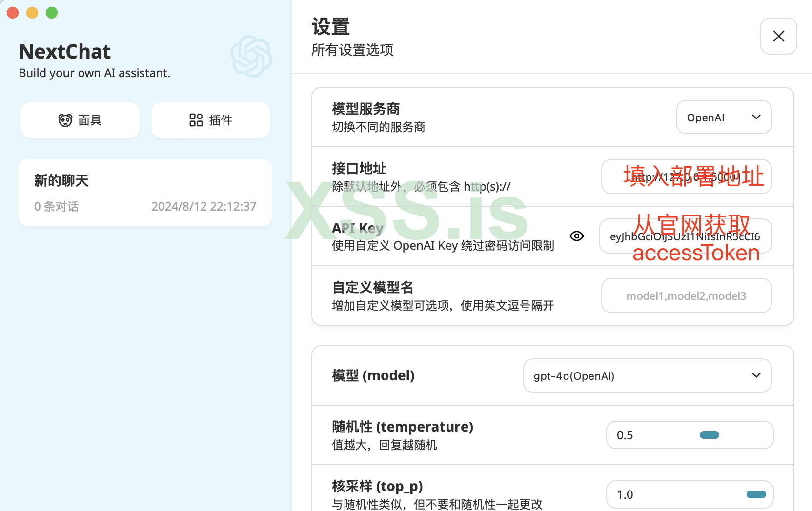Open the 模型服务商 provider dropdown showing OpenAI

724,117
